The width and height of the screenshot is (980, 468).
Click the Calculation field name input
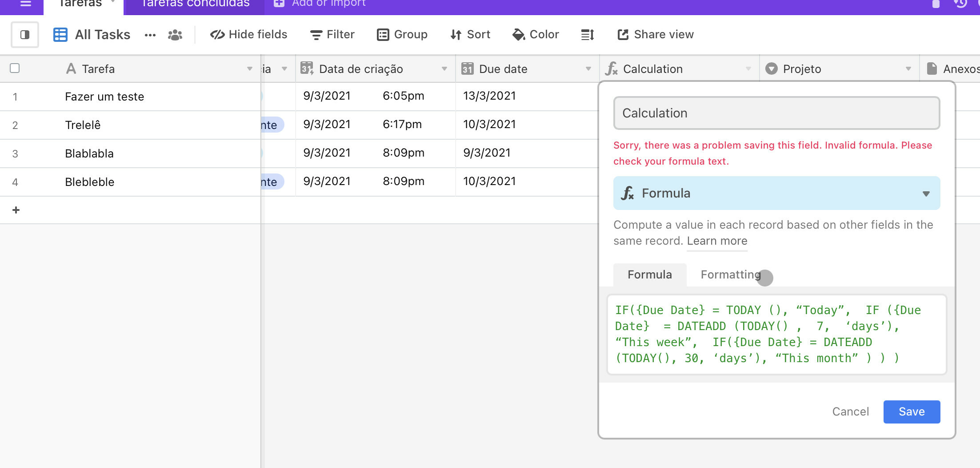coord(777,113)
